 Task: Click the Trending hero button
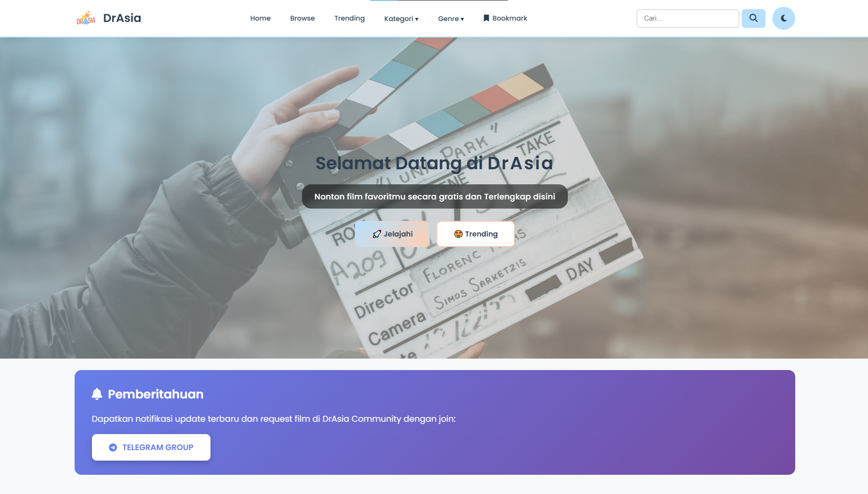[475, 234]
